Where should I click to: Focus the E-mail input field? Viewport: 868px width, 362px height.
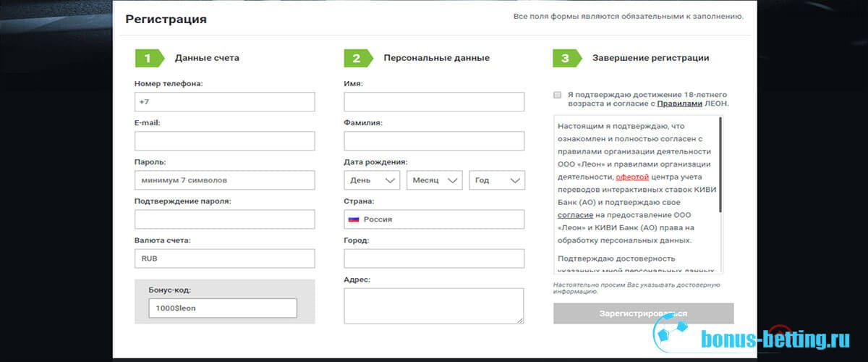[225, 140]
